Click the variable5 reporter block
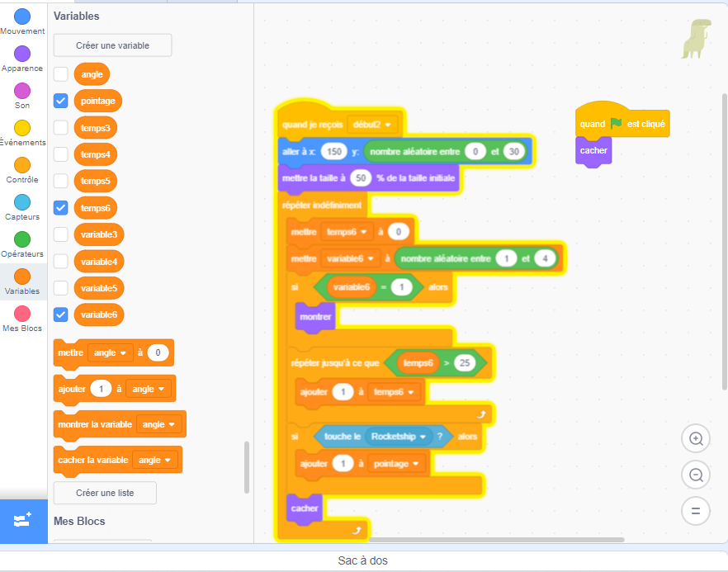 (99, 288)
